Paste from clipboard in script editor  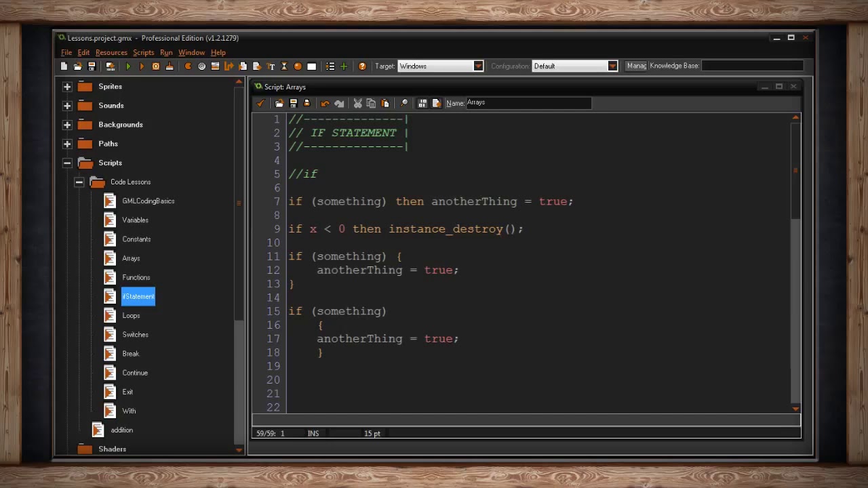pyautogui.click(x=385, y=103)
